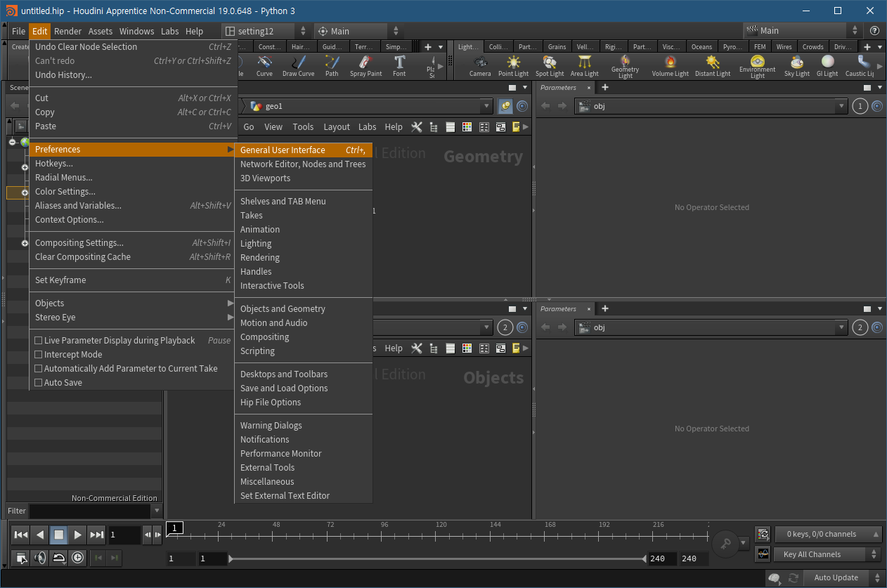This screenshot has height=588, width=887.
Task: Jump to the first frame
Action: (x=21, y=535)
